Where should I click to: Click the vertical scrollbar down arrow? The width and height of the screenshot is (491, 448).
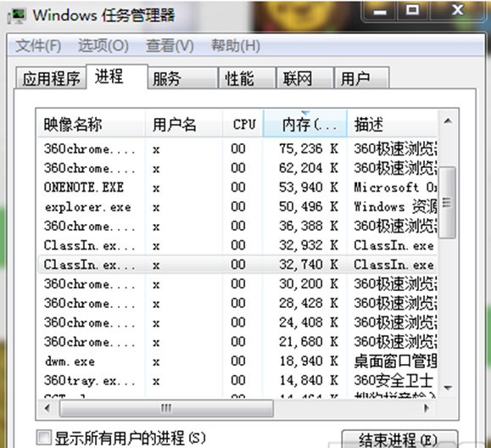click(x=448, y=388)
